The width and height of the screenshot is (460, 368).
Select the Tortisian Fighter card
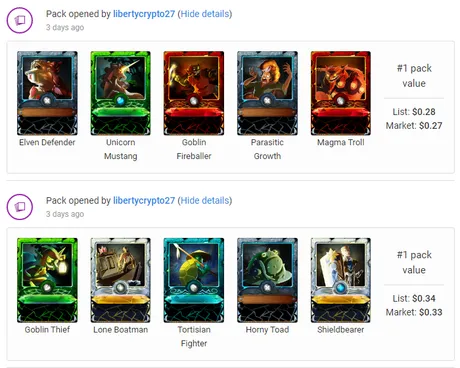pos(194,280)
